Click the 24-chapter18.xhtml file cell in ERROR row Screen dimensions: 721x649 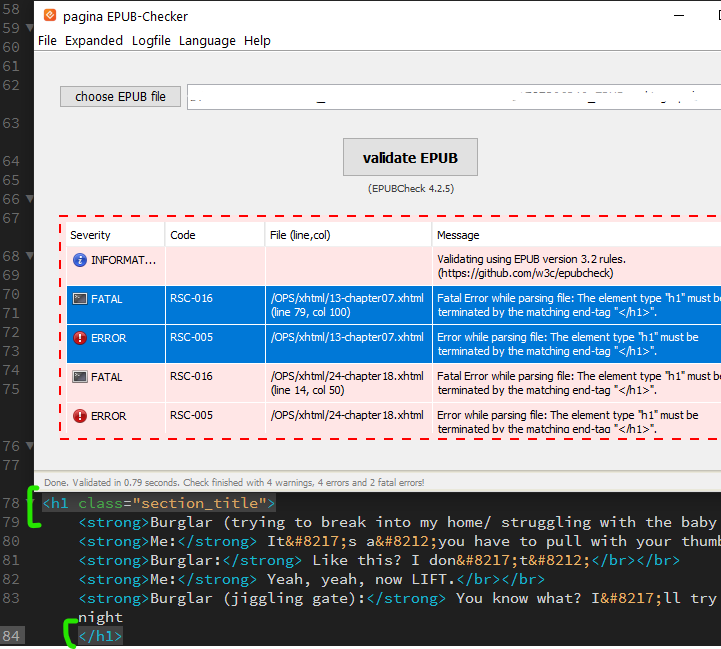[348, 418]
